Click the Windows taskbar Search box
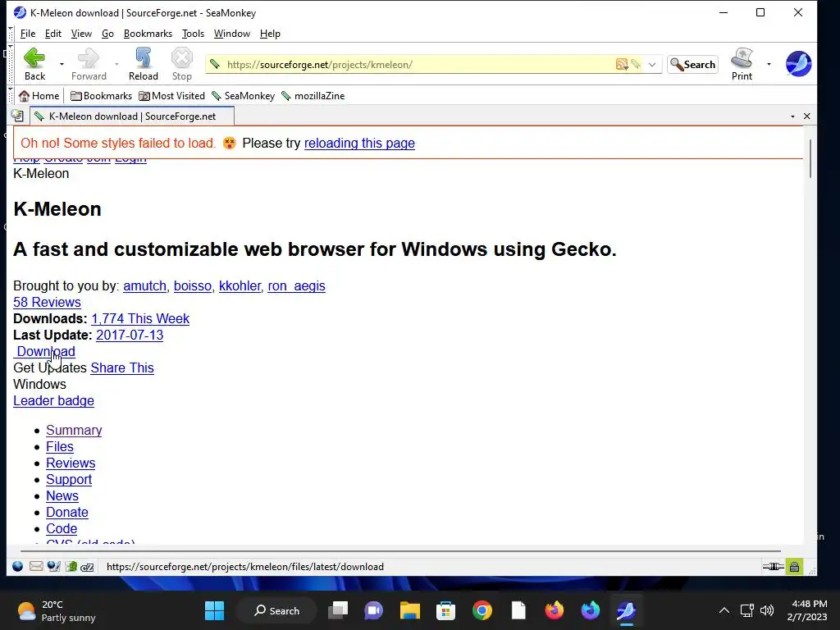Screen dimensions: 840x630 [276, 610]
